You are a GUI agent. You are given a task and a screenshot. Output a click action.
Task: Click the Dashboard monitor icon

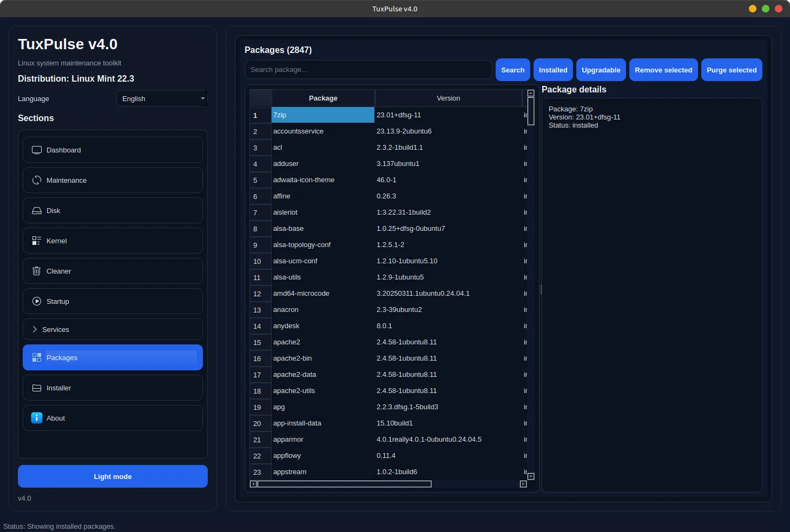pos(37,150)
